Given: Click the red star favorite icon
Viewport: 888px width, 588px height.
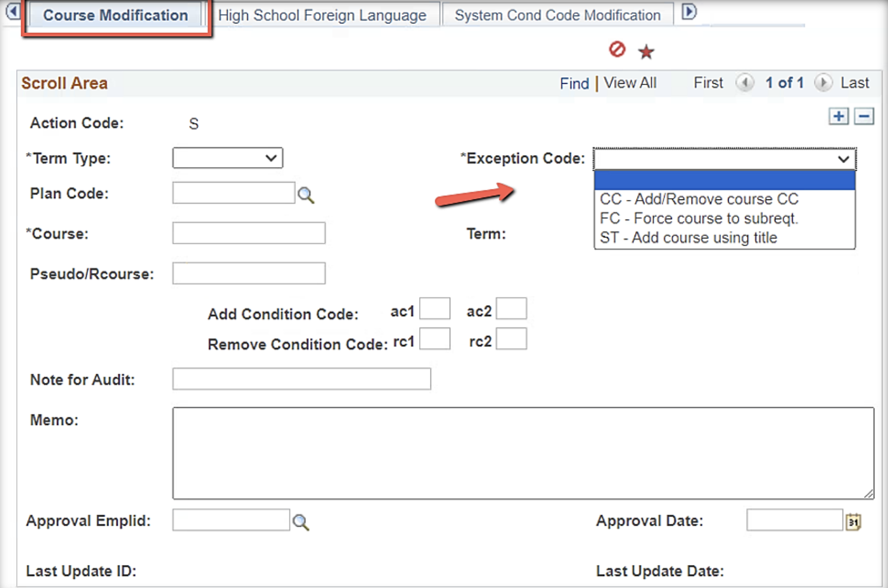Looking at the screenshot, I should (646, 52).
